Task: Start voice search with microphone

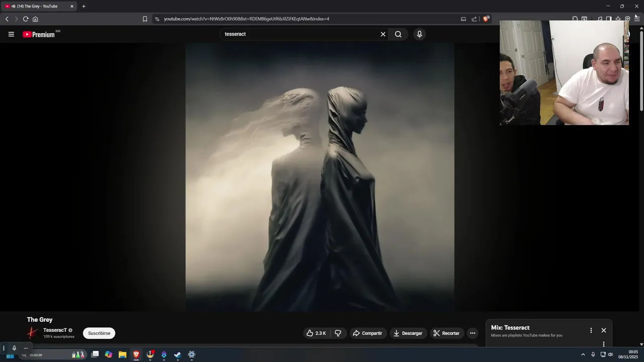Action: coord(420,34)
